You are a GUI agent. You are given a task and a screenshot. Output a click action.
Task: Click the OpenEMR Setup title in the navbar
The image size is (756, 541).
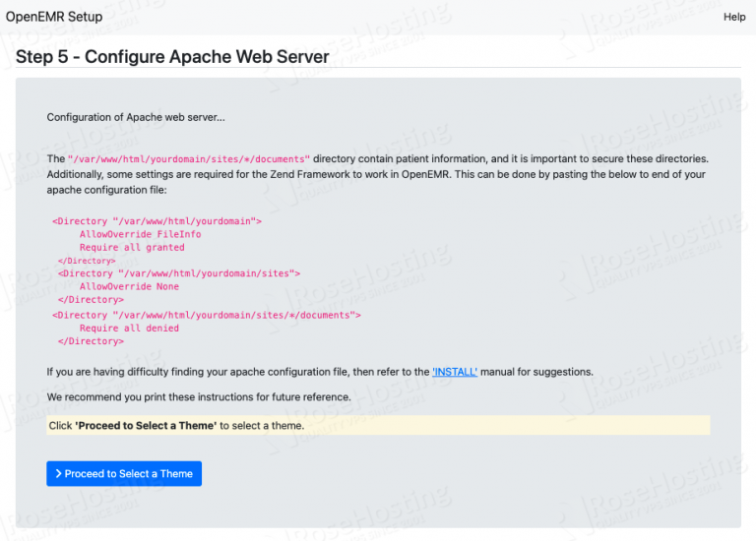(54, 17)
